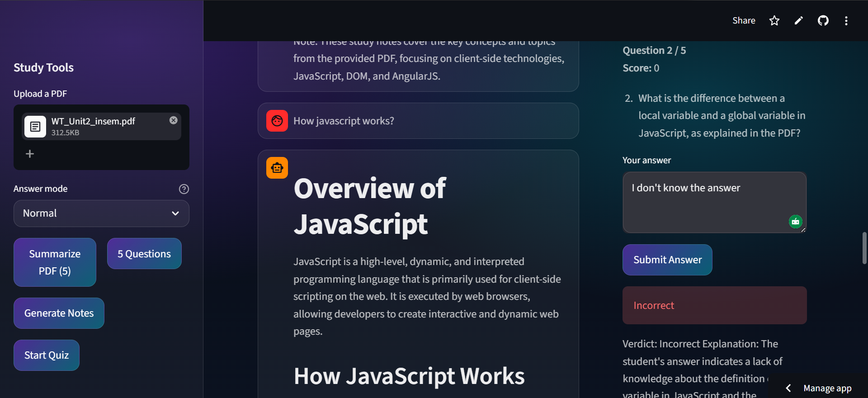Viewport: 868px width, 398px height.
Task: Show Answer mode help tooltip
Action: pyautogui.click(x=184, y=189)
